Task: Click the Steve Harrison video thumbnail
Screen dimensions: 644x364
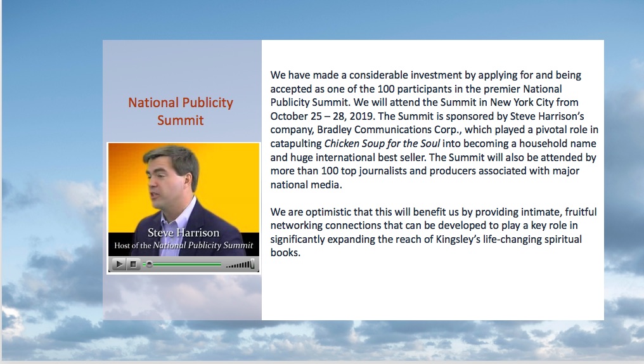Action: click(184, 199)
